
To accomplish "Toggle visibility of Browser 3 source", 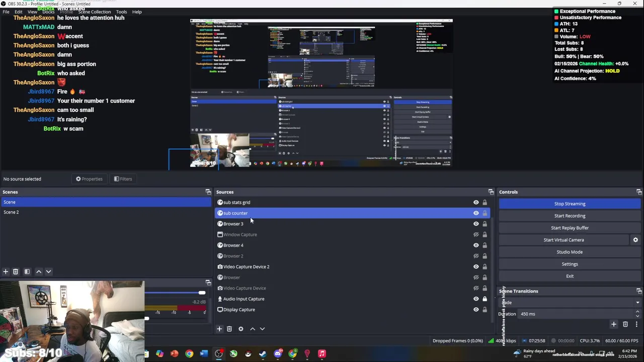I will click(x=476, y=224).
